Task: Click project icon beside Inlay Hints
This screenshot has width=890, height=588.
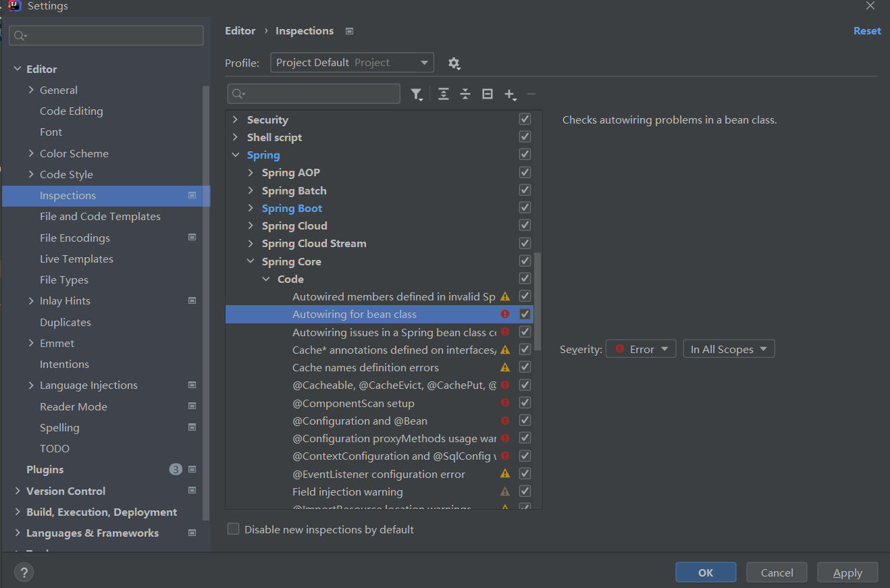Action: pos(192,300)
